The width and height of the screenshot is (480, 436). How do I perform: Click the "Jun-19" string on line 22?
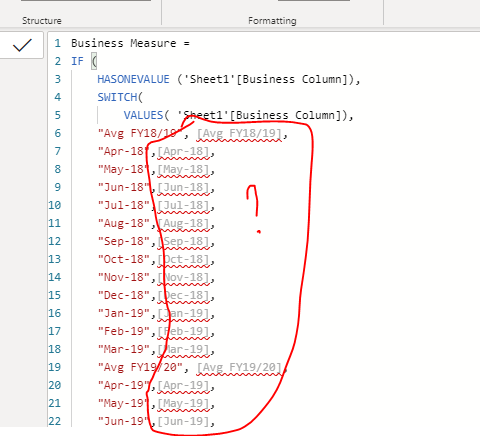pyautogui.click(x=124, y=421)
